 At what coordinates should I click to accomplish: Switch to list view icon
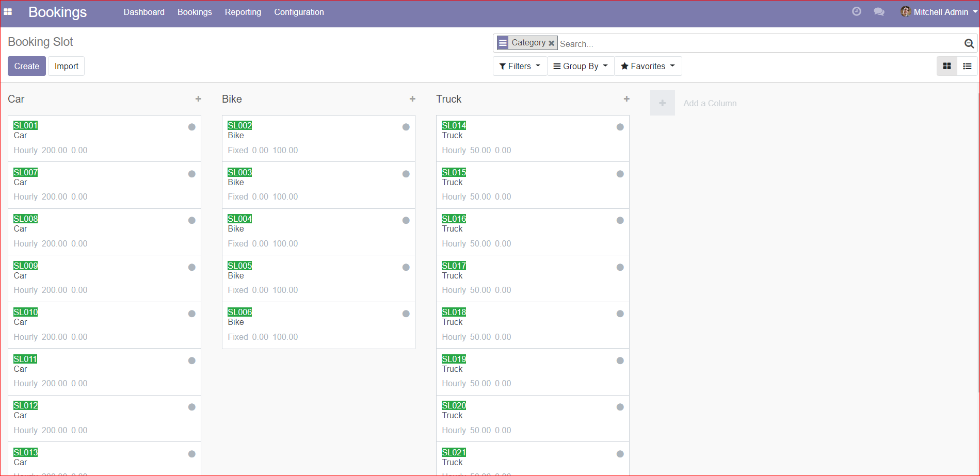[x=967, y=66]
